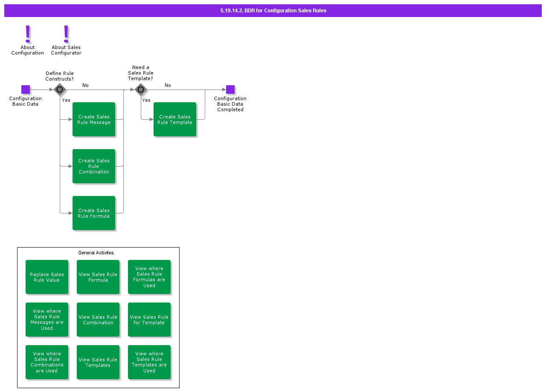Click the About Sales Configurator exclamation icon
The height and width of the screenshot is (392, 546).
(66, 34)
